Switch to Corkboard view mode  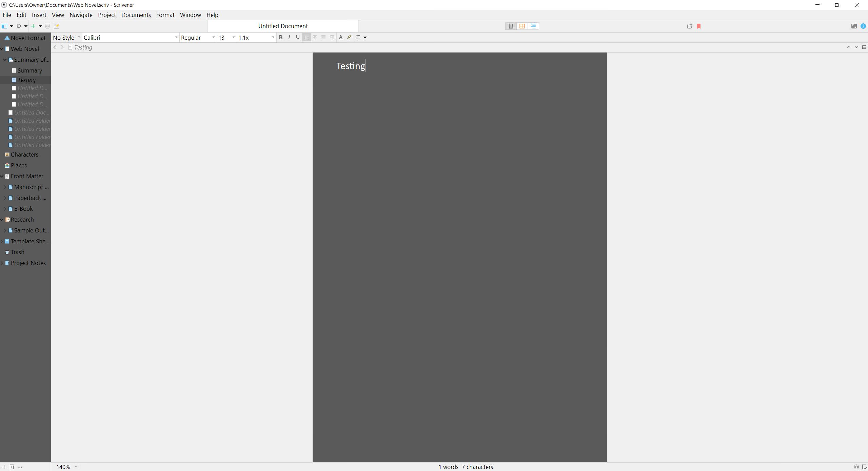[522, 26]
